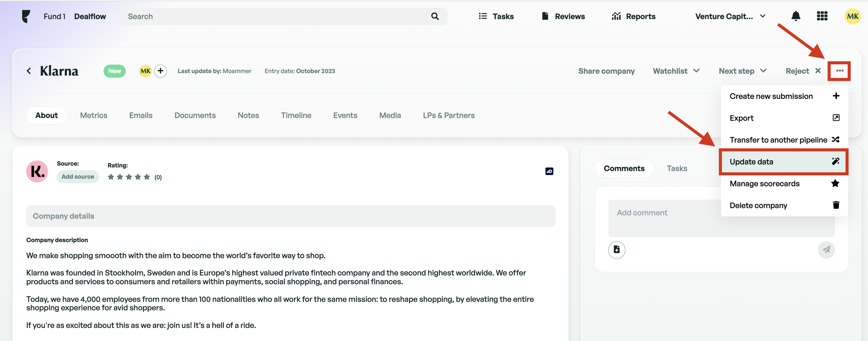The height and width of the screenshot is (341, 868).
Task: Open the Media tab
Action: click(x=390, y=115)
